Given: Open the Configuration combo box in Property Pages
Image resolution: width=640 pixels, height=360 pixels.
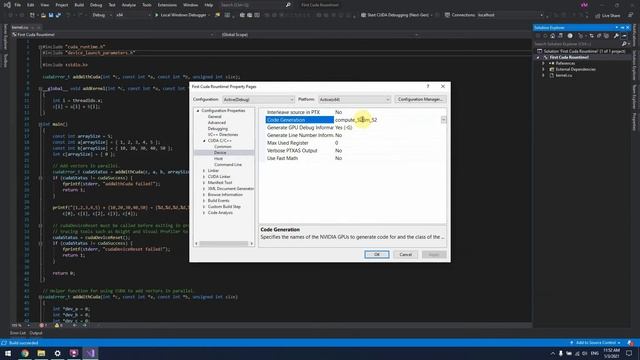Looking at the screenshot, I should tap(258, 100).
